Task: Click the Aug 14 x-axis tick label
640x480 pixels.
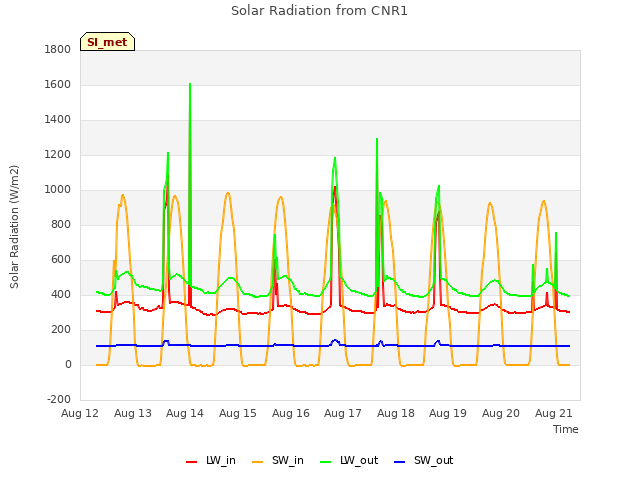Action: [185, 413]
